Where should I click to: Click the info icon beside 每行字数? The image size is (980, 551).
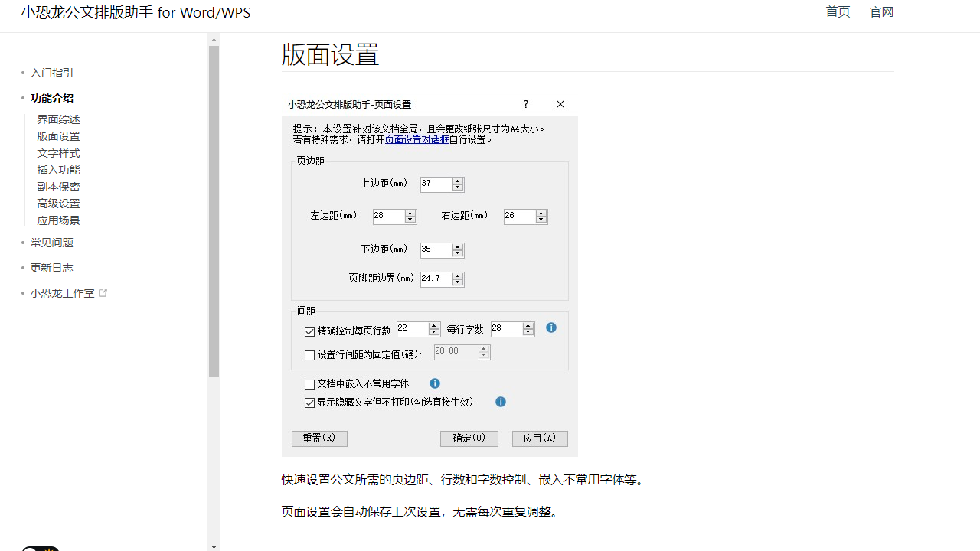click(x=550, y=328)
